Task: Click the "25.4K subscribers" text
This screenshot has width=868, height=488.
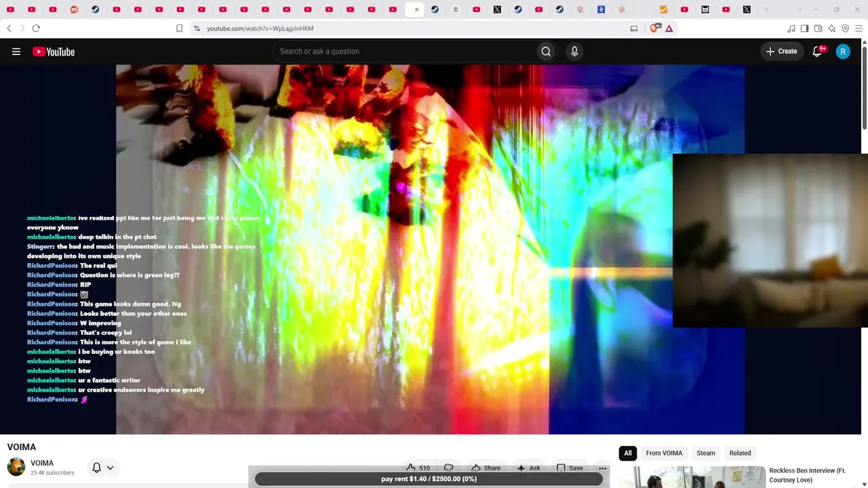Action: [x=52, y=472]
